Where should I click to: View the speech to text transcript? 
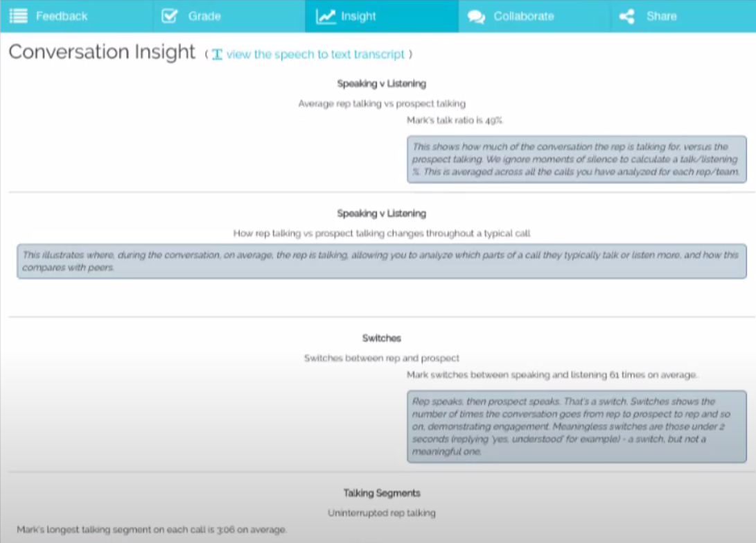315,54
